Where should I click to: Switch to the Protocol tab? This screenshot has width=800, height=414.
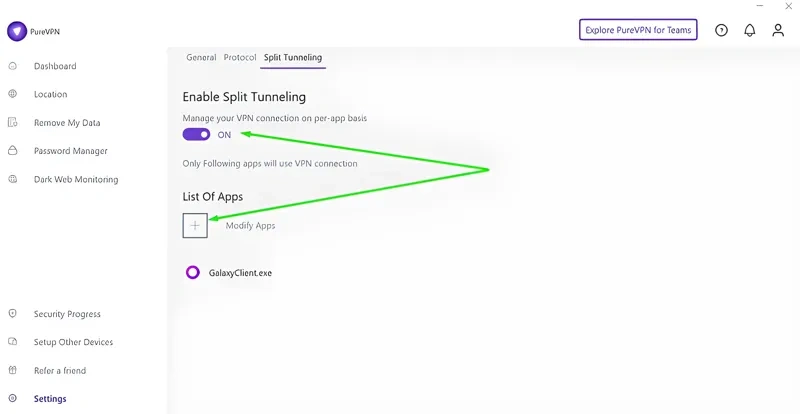240,57
